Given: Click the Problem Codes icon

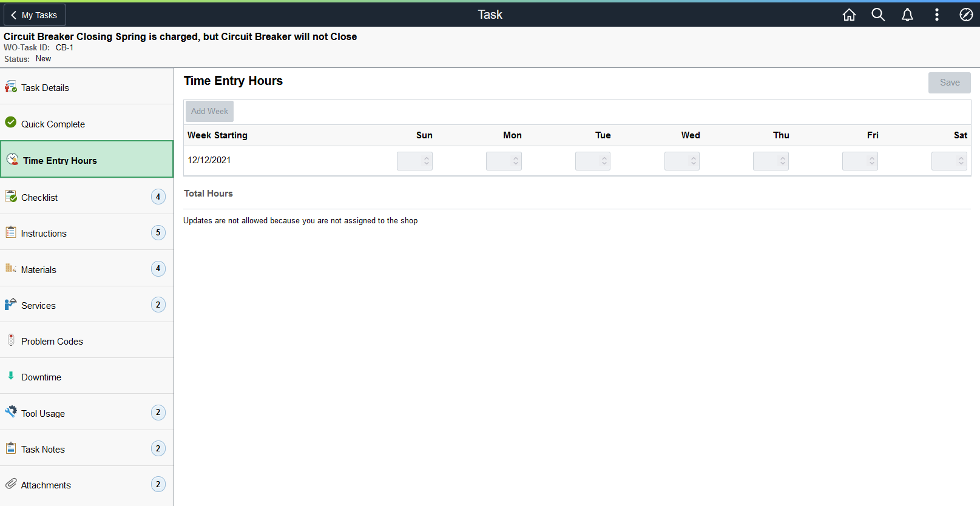Looking at the screenshot, I should pos(11,340).
